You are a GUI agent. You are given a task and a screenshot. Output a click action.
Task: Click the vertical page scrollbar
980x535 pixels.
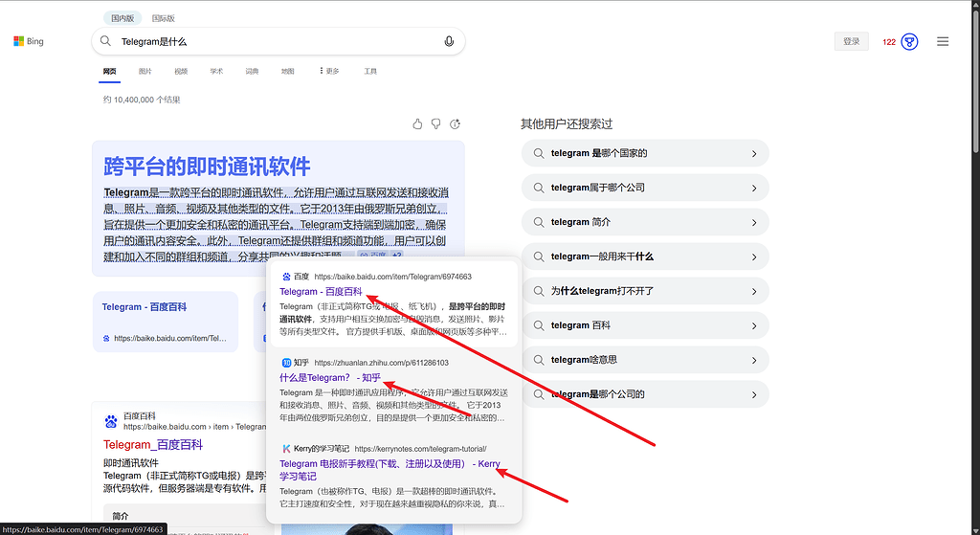[x=975, y=80]
